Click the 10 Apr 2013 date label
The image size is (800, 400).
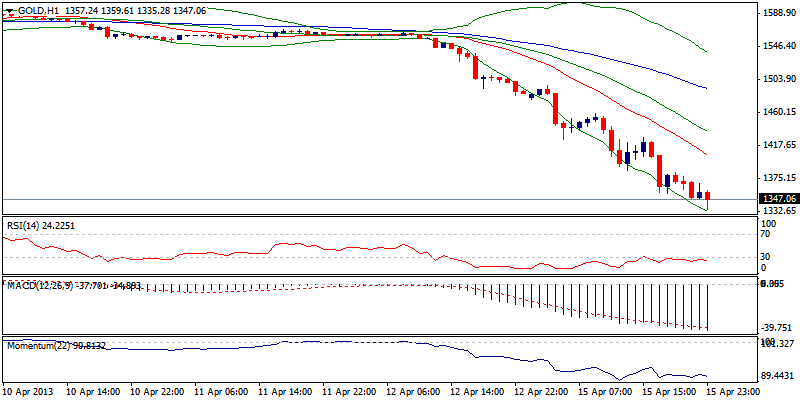[30, 391]
